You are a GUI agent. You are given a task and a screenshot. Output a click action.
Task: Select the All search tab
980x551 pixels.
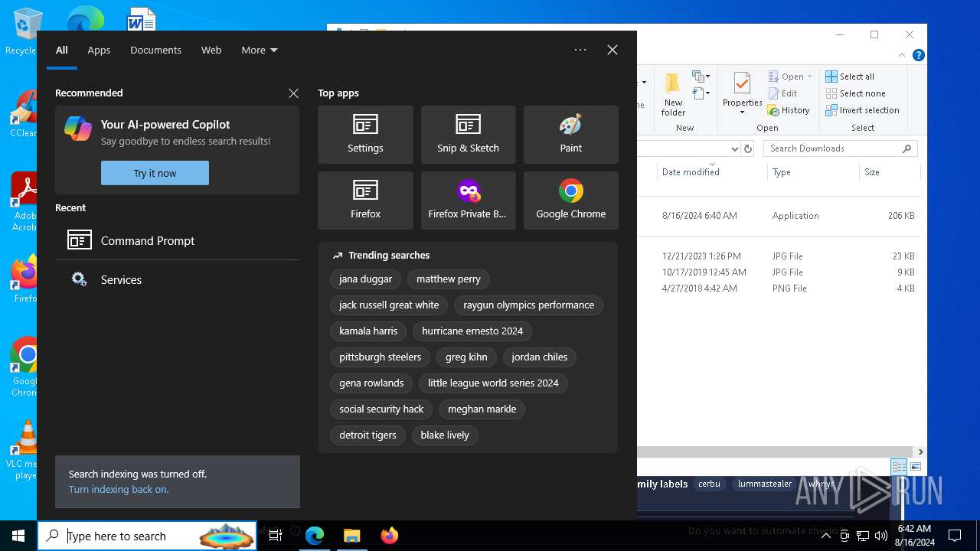tap(62, 50)
